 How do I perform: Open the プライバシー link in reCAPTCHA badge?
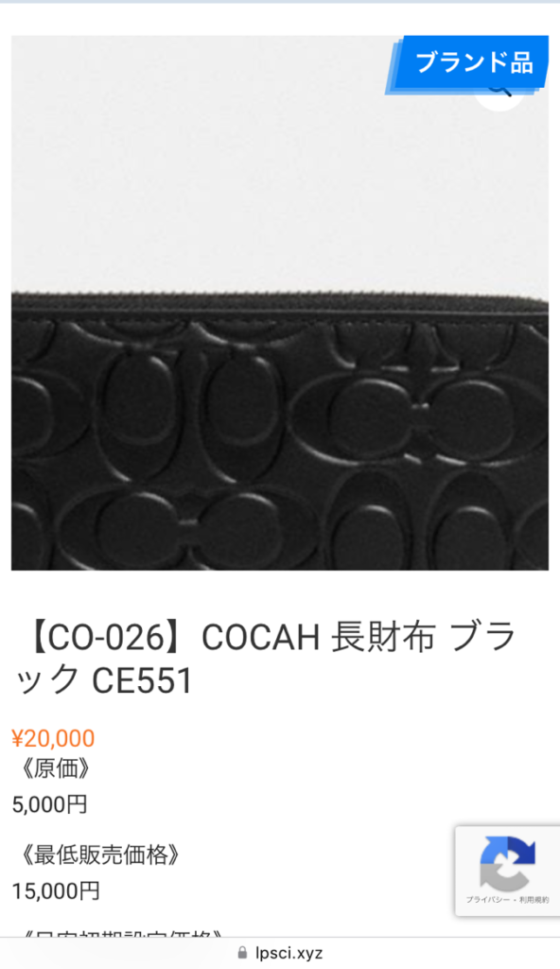[x=486, y=900]
